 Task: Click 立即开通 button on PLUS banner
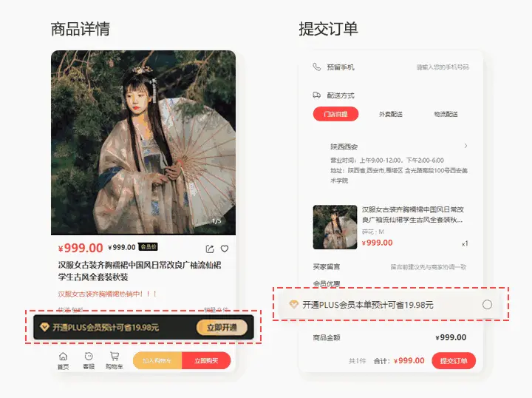tap(222, 328)
